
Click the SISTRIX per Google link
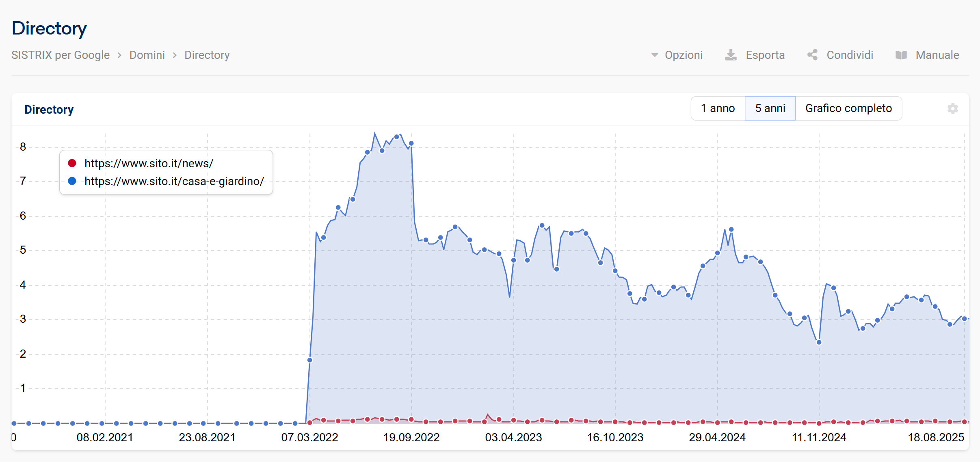coord(61,55)
